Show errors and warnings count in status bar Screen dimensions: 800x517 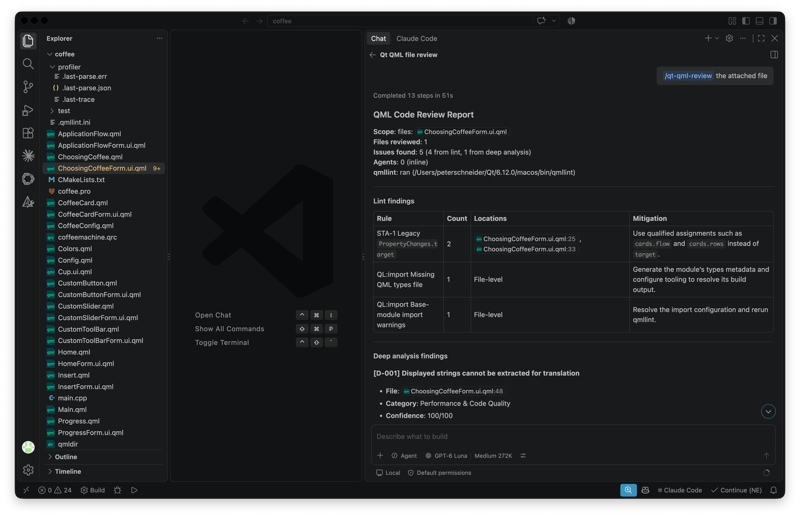55,490
